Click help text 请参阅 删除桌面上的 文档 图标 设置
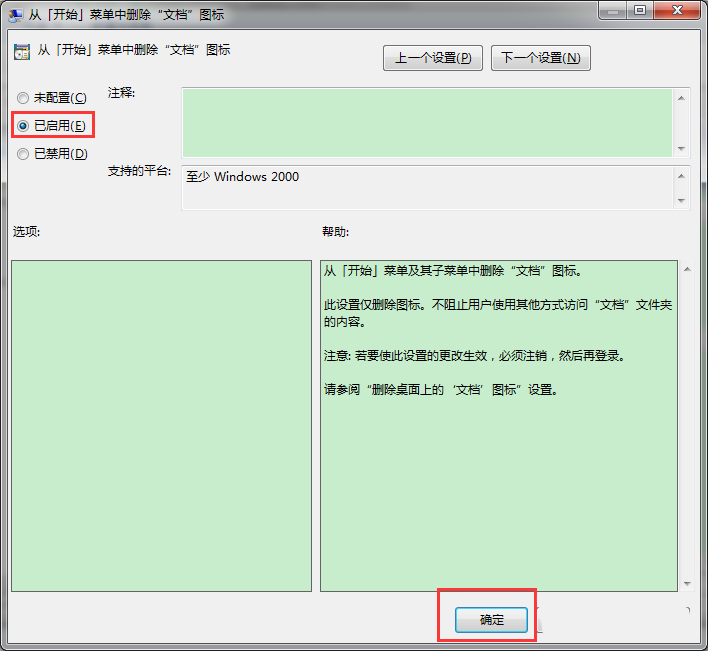 [441, 390]
